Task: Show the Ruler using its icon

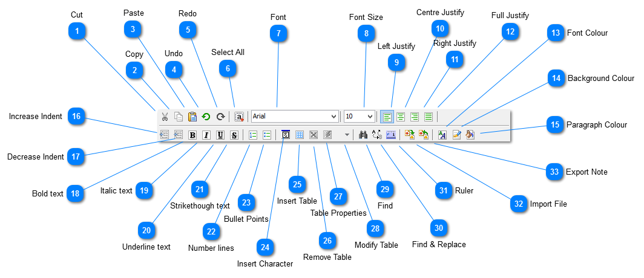Action: [390, 135]
